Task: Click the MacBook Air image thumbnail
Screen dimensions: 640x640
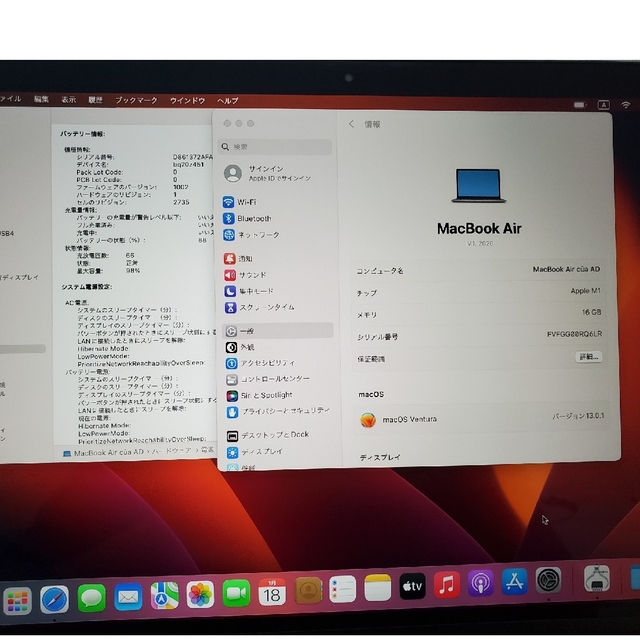Action: pos(478,186)
